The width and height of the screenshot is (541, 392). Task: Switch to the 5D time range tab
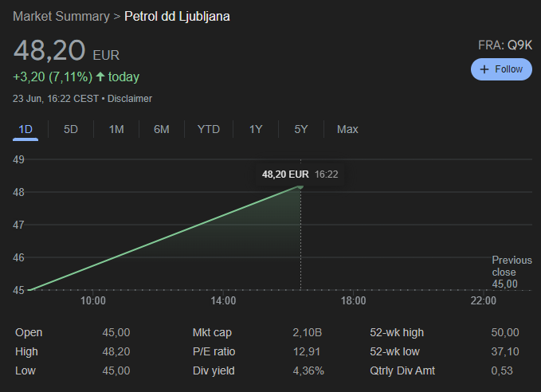click(71, 129)
